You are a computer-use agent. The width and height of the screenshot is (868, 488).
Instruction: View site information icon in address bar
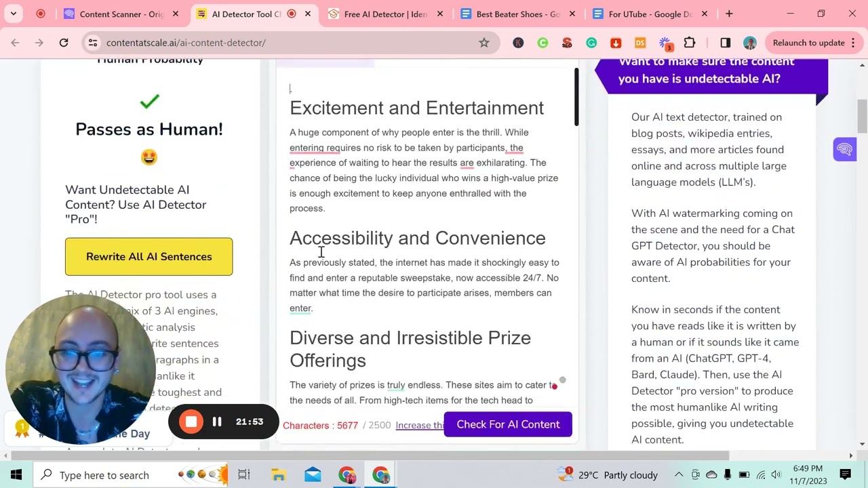[x=93, y=43]
